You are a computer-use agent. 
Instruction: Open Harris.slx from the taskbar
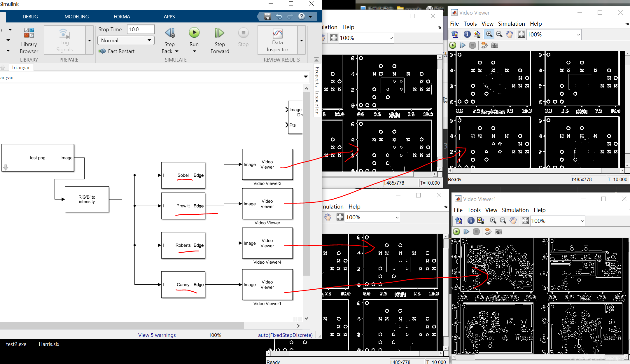pos(49,344)
